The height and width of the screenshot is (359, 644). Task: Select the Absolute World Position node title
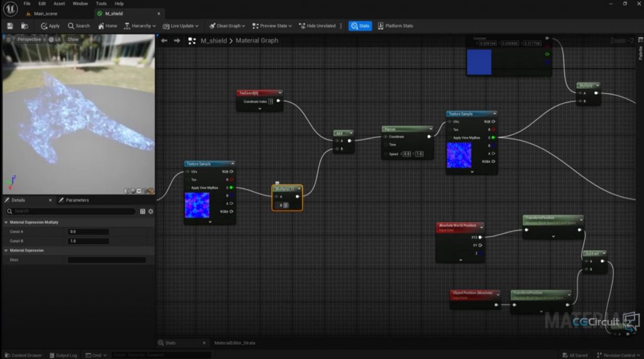(x=458, y=225)
